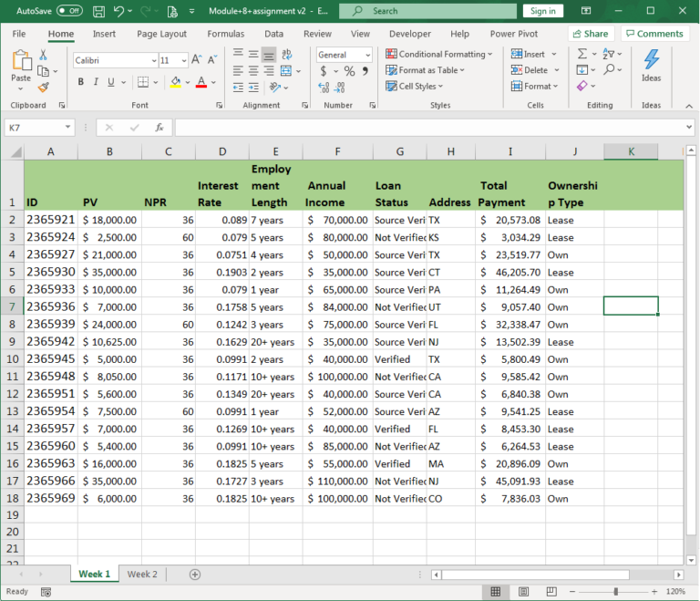Toggle italic formatting
Screen dimensions: 700x601
coord(96,82)
